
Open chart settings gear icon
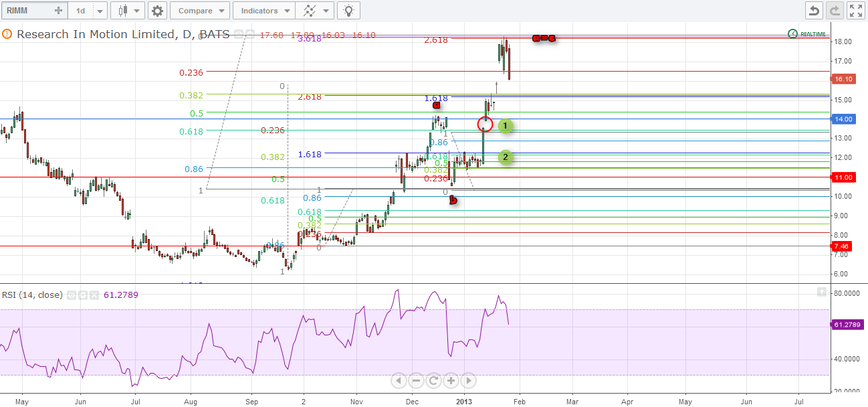pos(157,11)
